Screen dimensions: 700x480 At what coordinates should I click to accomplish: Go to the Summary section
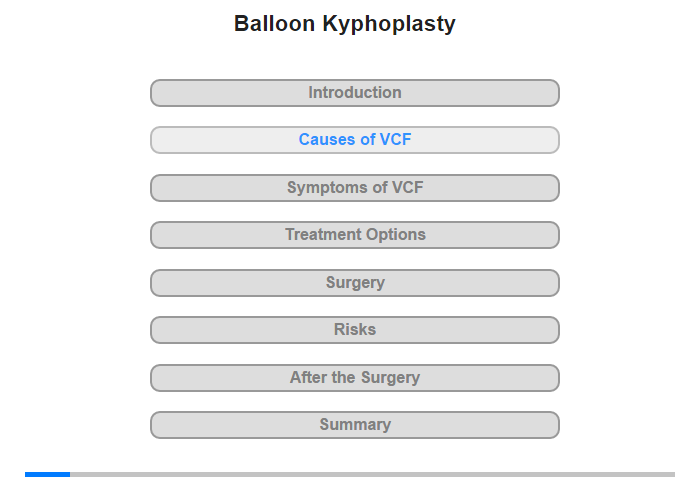pos(354,425)
